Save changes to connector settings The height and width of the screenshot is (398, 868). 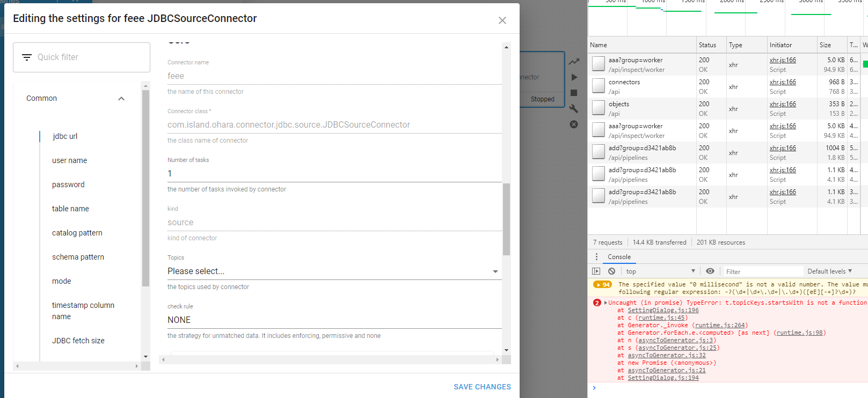tap(482, 387)
